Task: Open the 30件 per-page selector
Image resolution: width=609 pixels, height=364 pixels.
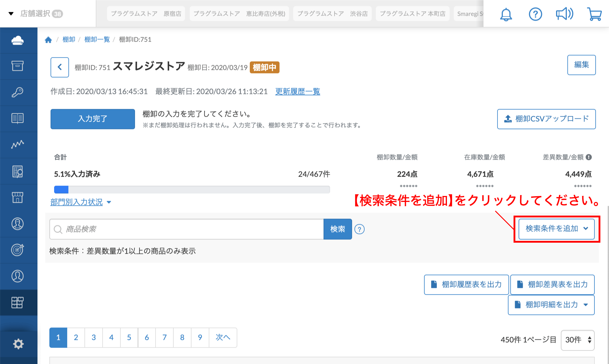Action: coord(577,340)
